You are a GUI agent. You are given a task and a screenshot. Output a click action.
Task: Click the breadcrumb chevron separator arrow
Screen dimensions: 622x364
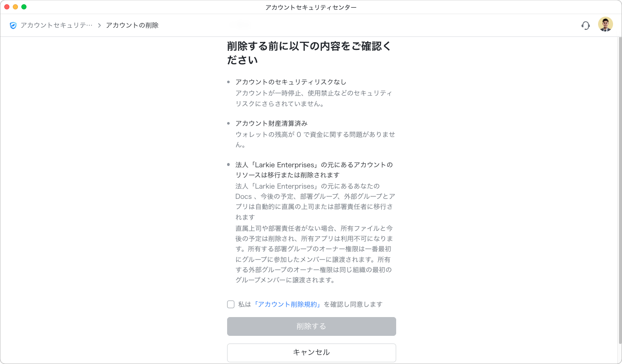[99, 26]
